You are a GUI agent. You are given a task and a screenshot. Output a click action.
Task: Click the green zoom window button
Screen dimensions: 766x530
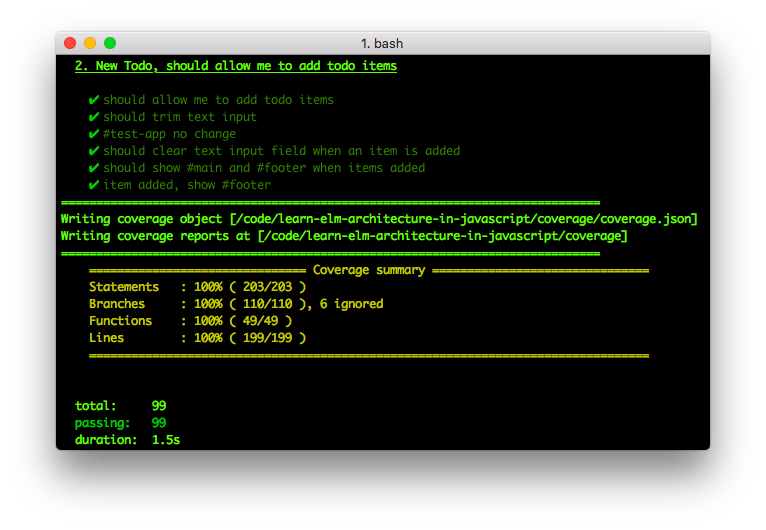click(x=110, y=43)
